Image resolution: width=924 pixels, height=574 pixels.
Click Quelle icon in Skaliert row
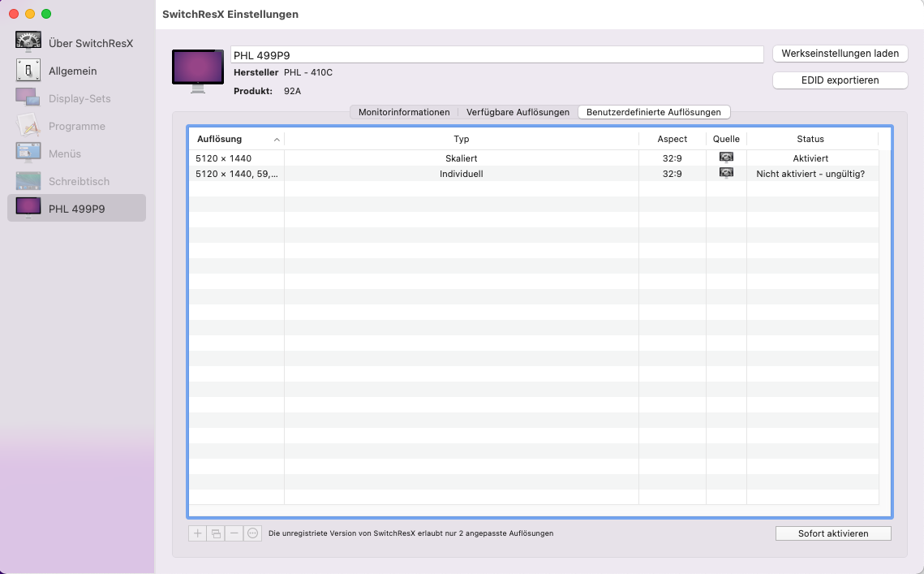tap(726, 158)
